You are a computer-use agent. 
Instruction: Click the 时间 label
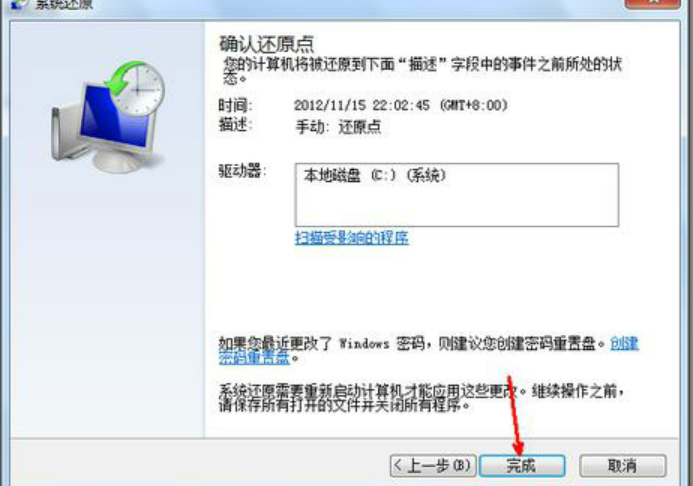tap(236, 105)
